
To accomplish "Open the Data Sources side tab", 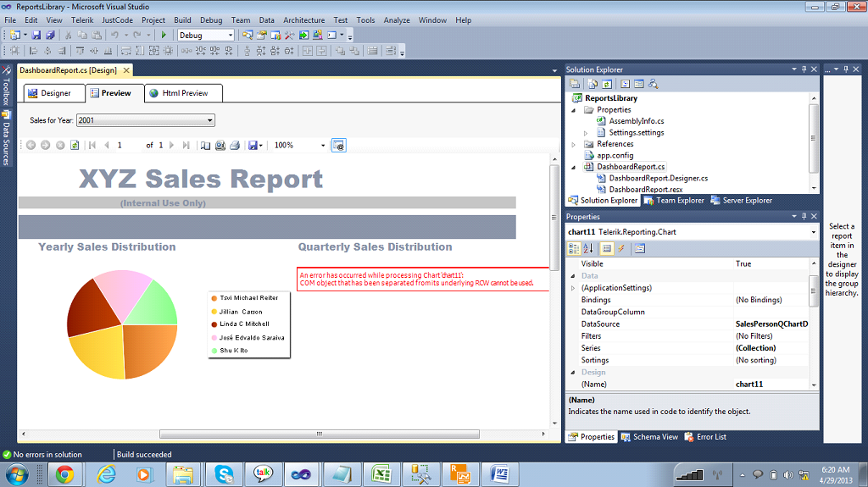I will (6, 138).
